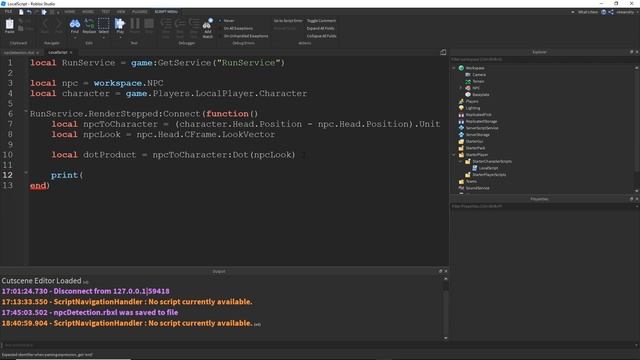Switch to the VIEW ribbon tab
640x360 pixels.
[121, 12]
